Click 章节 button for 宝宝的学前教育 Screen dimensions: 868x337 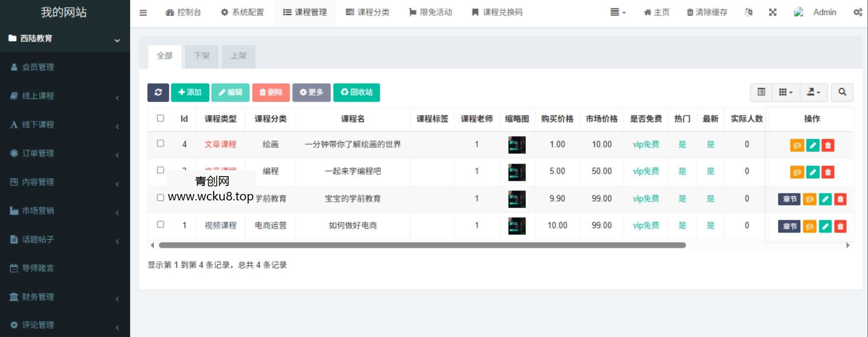click(790, 199)
